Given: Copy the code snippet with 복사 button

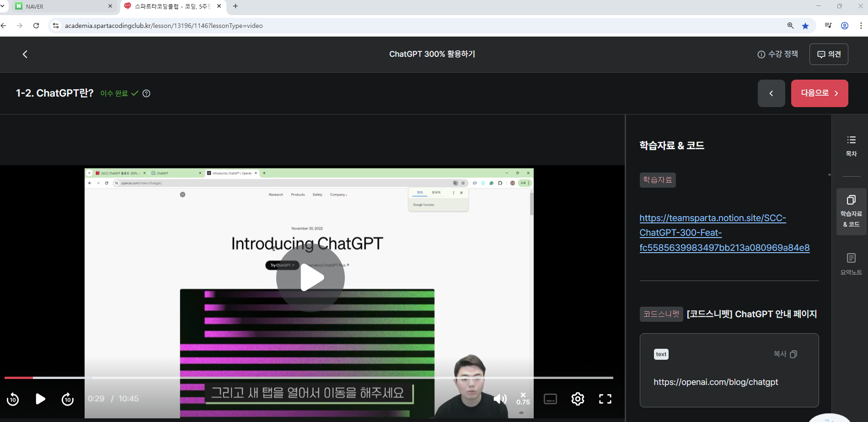Looking at the screenshot, I should pos(785,354).
